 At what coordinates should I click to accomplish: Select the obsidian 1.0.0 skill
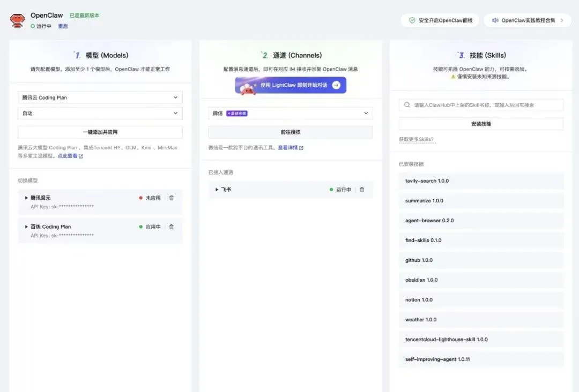tap(481, 280)
